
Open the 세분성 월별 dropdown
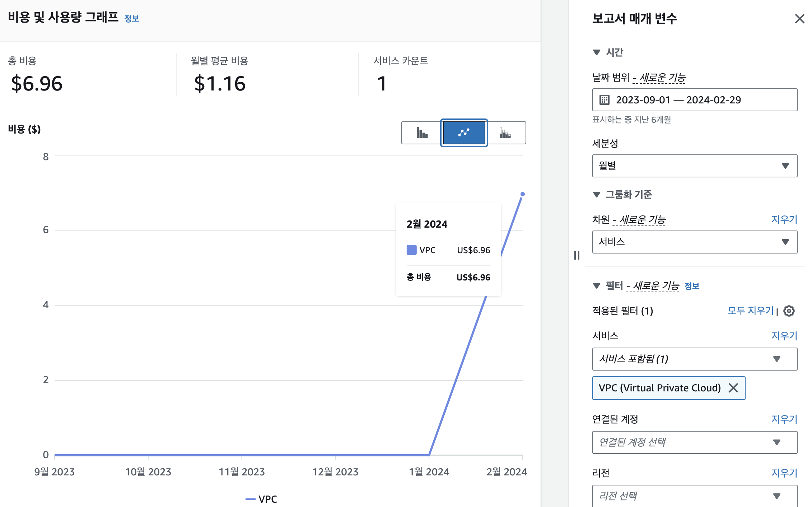tap(694, 166)
